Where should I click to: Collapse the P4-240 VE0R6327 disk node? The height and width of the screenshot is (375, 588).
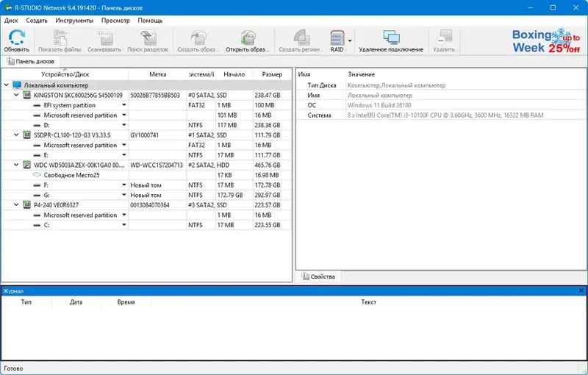16,205
